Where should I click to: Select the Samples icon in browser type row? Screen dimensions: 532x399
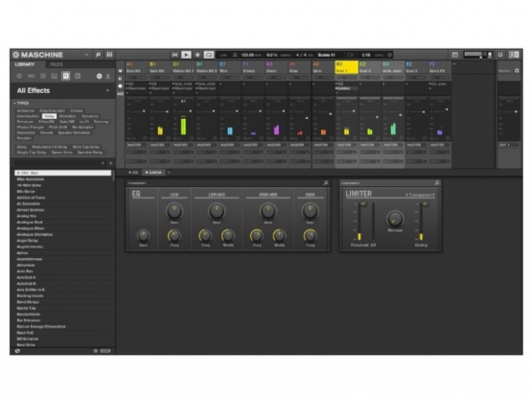coord(78,76)
